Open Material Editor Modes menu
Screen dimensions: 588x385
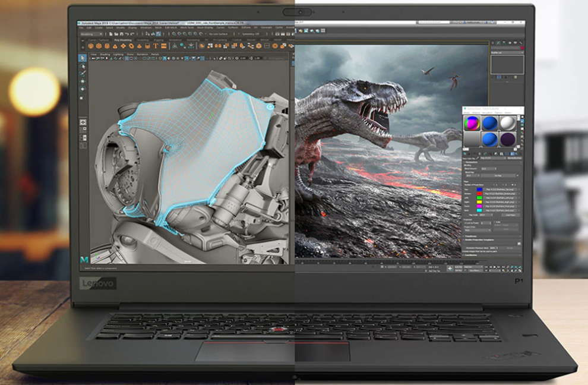click(467, 112)
